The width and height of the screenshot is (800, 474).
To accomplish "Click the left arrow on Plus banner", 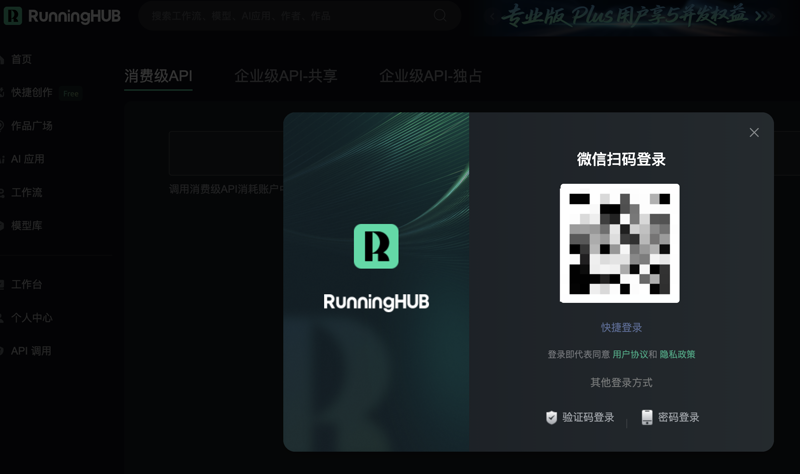I will (x=492, y=17).
